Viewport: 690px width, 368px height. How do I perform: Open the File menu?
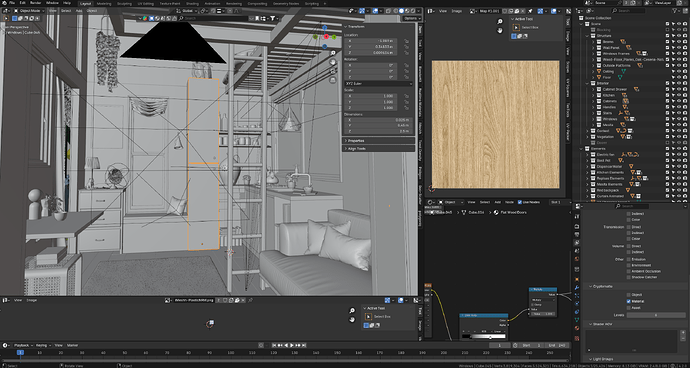[x=11, y=3]
